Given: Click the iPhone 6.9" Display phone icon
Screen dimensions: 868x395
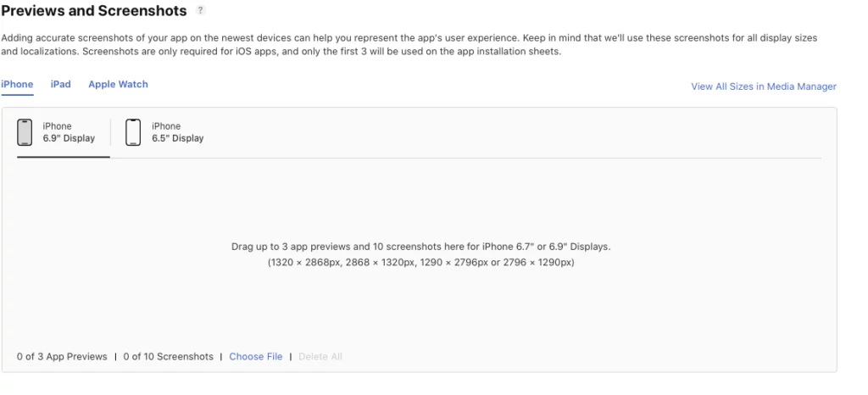Looking at the screenshot, I should pyautogui.click(x=25, y=132).
